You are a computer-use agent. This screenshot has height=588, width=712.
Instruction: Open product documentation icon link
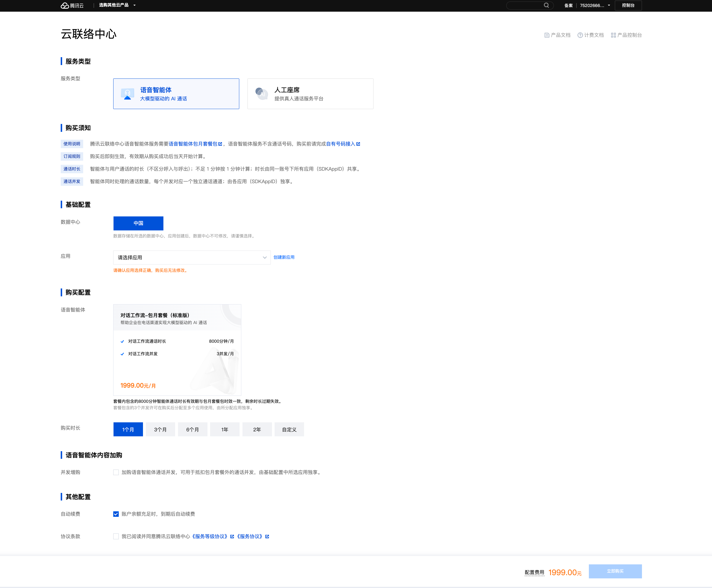point(547,35)
